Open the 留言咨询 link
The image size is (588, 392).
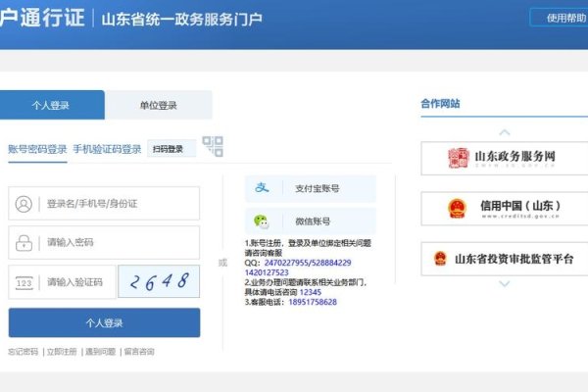coord(139,352)
